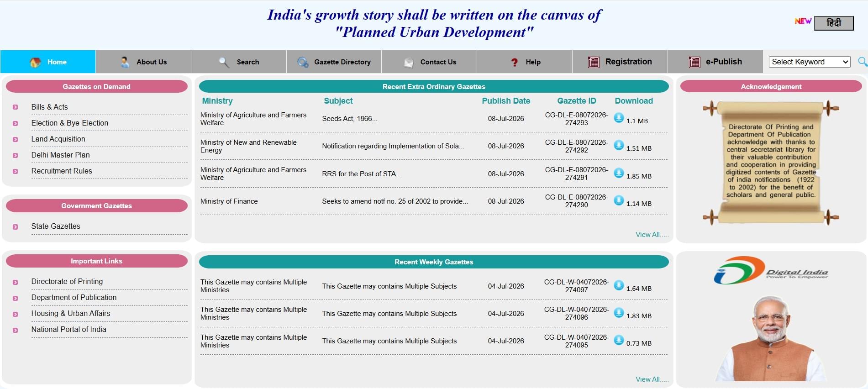The width and height of the screenshot is (868, 389).
Task: Click the Digital India logo
Action: tap(771, 270)
